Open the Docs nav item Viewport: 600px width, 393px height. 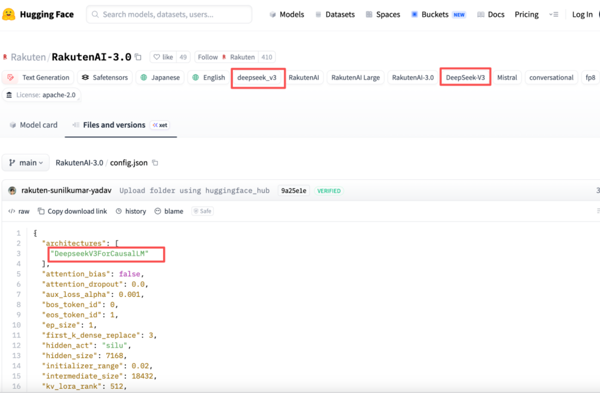491,15
